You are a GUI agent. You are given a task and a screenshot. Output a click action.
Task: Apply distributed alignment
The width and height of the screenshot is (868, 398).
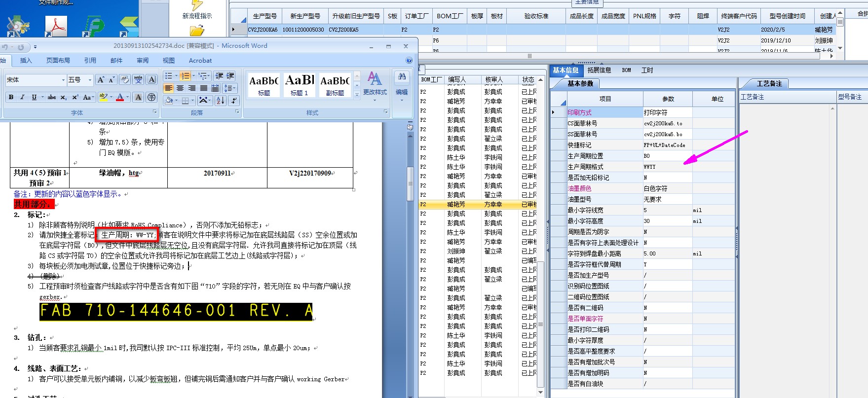click(x=215, y=88)
